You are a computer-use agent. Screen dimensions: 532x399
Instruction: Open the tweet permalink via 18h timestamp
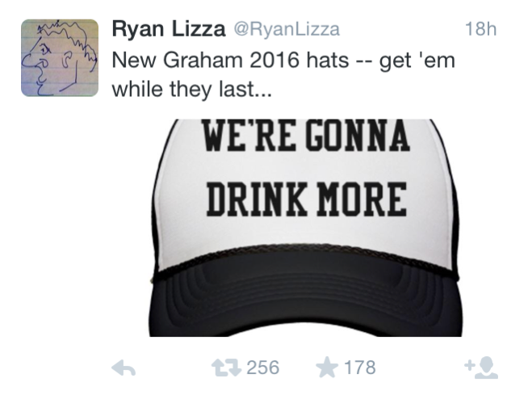pos(480,29)
